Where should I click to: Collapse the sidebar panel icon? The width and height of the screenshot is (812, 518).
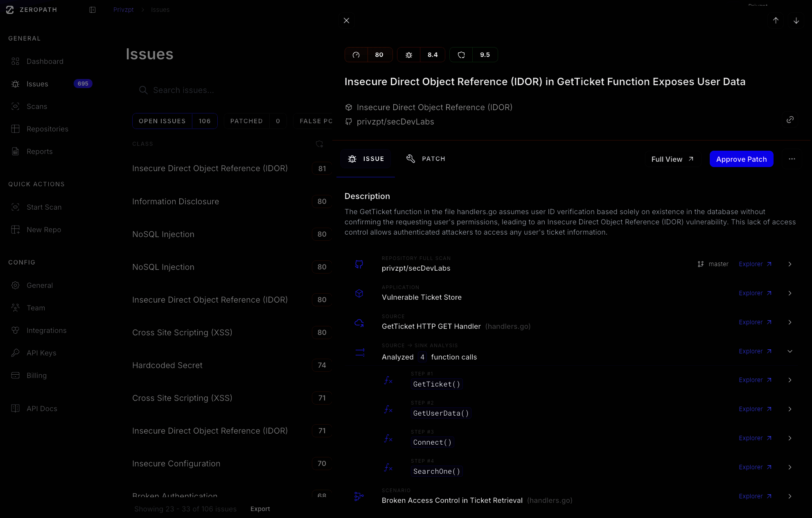92,10
